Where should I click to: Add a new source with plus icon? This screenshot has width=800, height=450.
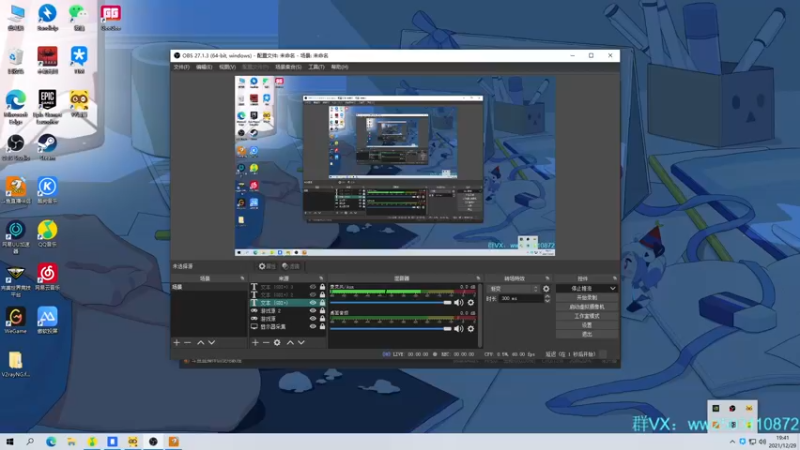point(255,342)
